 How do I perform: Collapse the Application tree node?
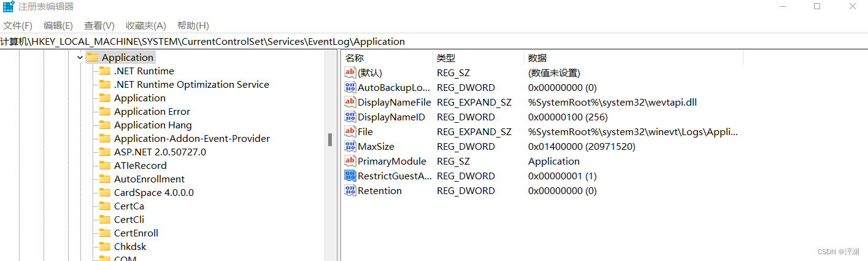point(80,58)
